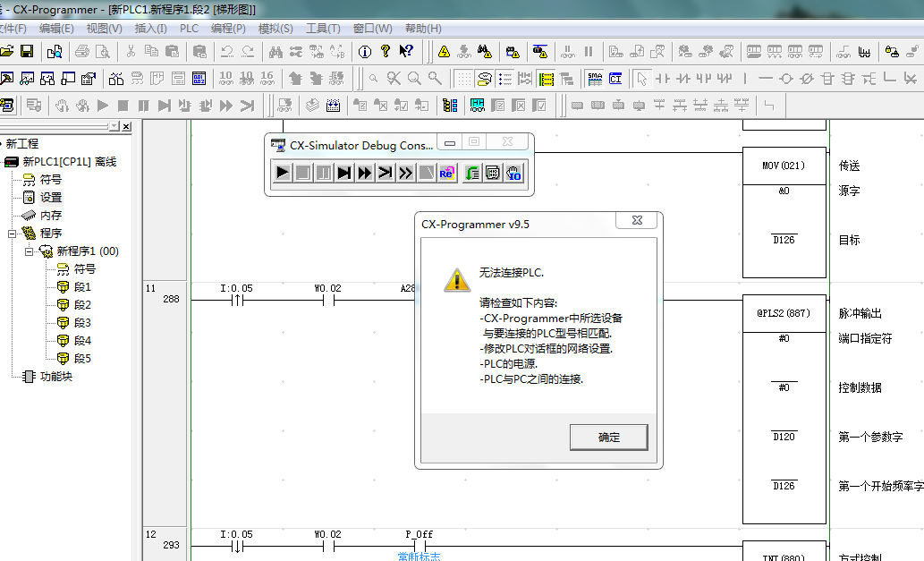Toggle the grid display icon
This screenshot has width=924, height=561.
click(463, 79)
